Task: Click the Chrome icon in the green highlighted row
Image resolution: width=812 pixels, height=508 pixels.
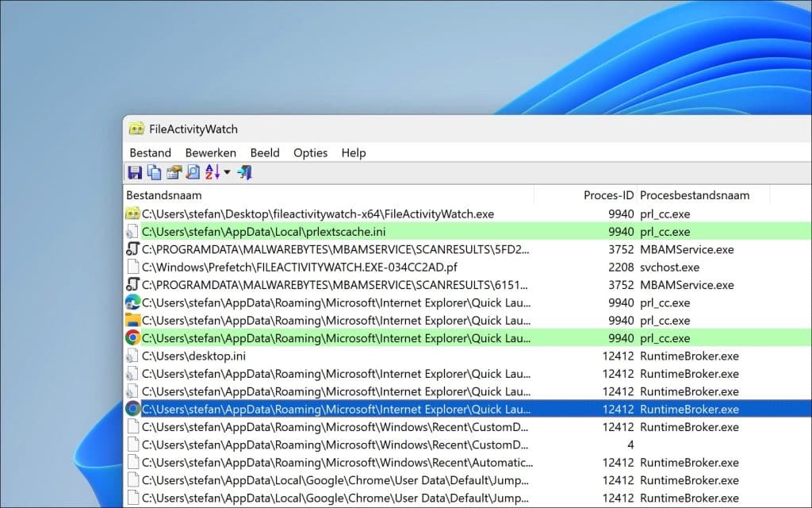Action: 132,338
